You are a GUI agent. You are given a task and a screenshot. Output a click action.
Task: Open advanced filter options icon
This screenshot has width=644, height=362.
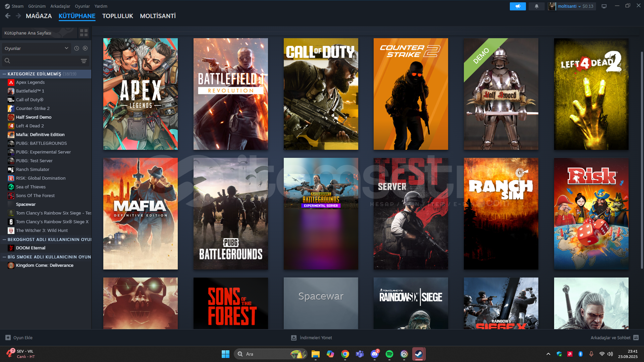[x=84, y=61]
